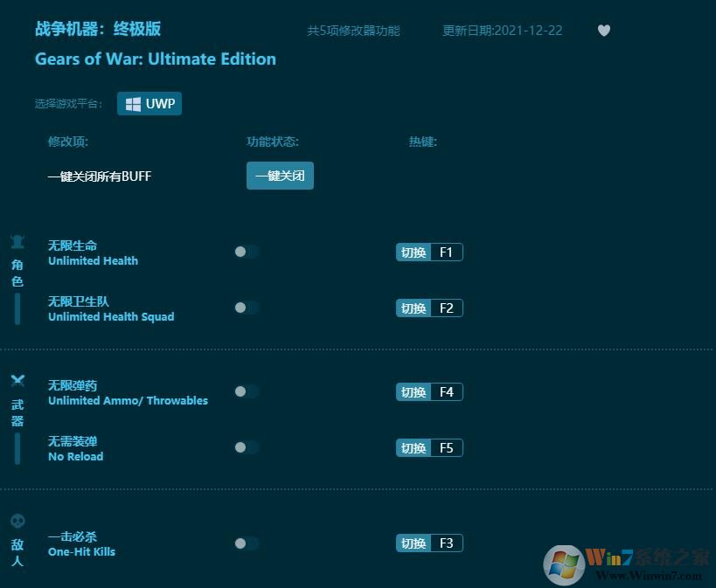Enable Unlimited Ammo/ Throwables switch

(x=247, y=391)
